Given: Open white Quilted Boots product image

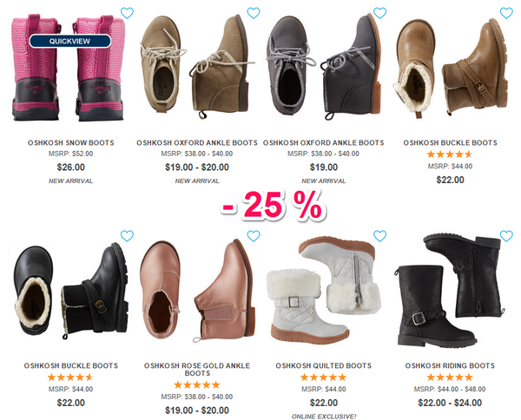Looking at the screenshot, I should pyautogui.click(x=323, y=291).
